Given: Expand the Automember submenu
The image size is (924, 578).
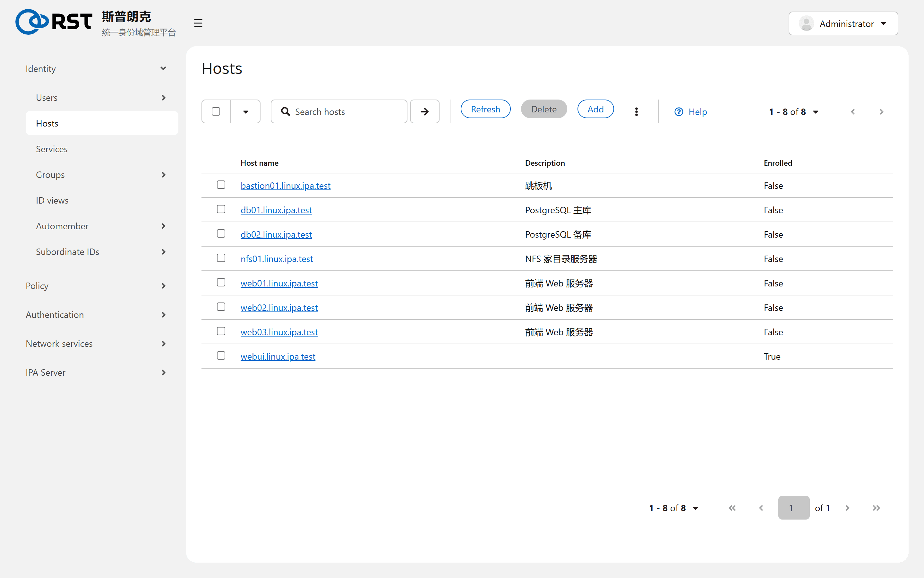Looking at the screenshot, I should pos(102,226).
